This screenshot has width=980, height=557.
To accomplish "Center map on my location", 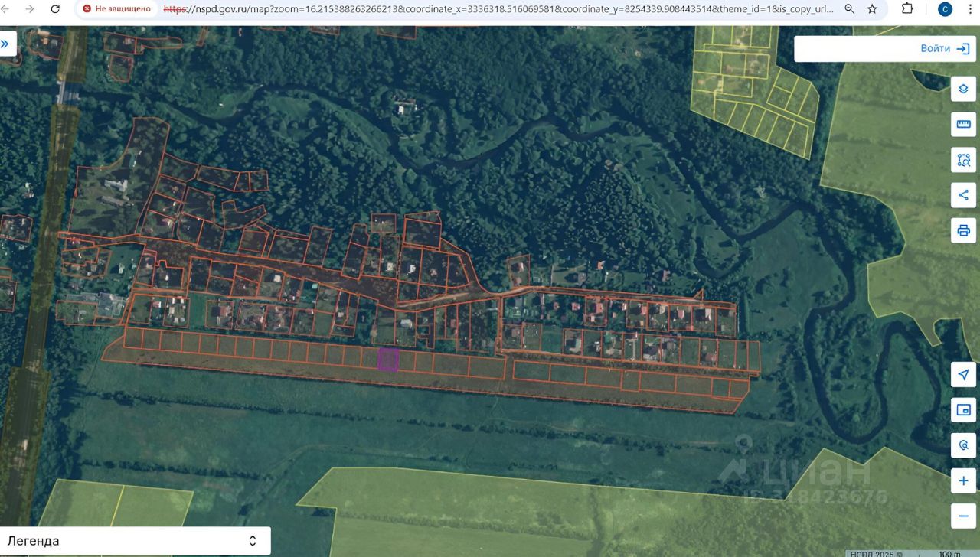I will pos(963,374).
